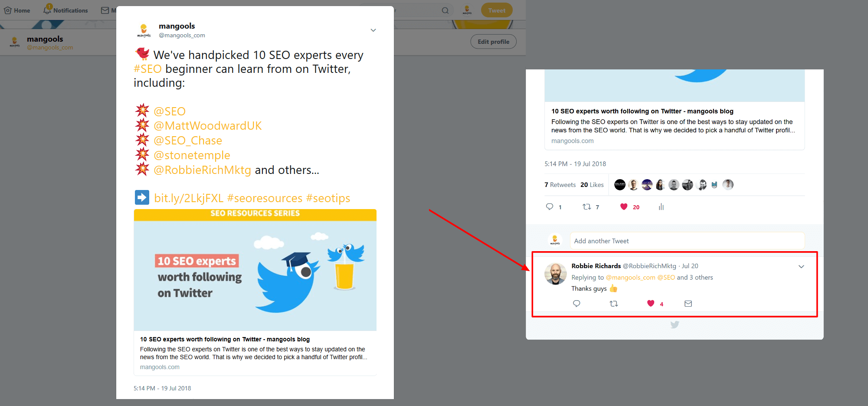Click the first liker avatar with black circle
Viewport: 868px width, 406px height.
(620, 185)
